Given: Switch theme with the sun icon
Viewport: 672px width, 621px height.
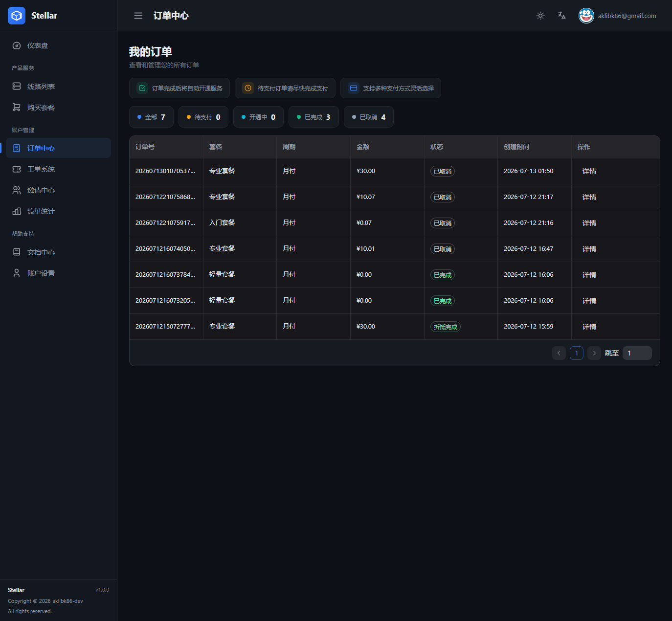Looking at the screenshot, I should 540,16.
